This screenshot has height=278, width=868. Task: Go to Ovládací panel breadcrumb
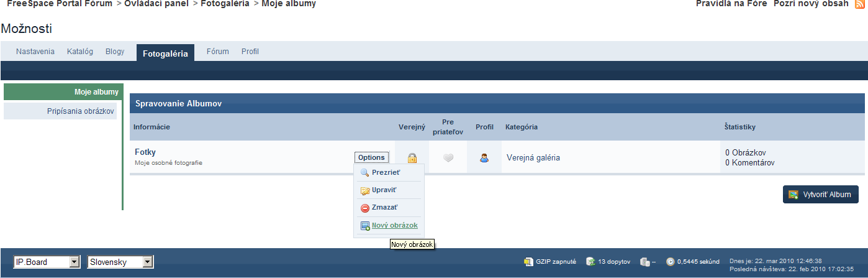coord(157,4)
